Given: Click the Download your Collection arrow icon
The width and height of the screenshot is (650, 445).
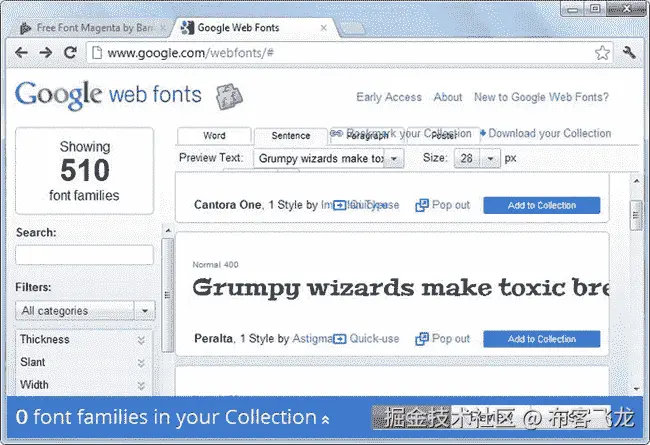Looking at the screenshot, I should pyautogui.click(x=483, y=133).
